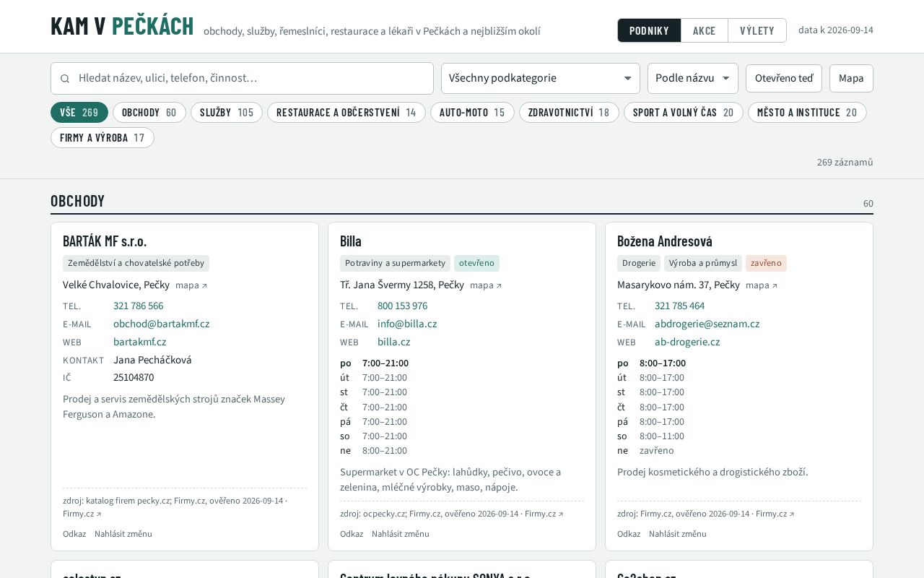
Task: Open Firmy.cz source link in Božena Andresová card
Action: pyautogui.click(x=775, y=514)
